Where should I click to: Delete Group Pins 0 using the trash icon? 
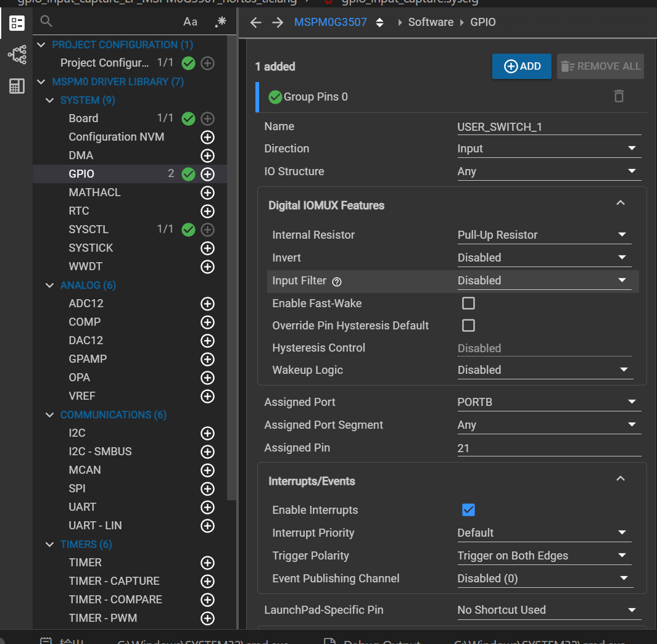619,96
